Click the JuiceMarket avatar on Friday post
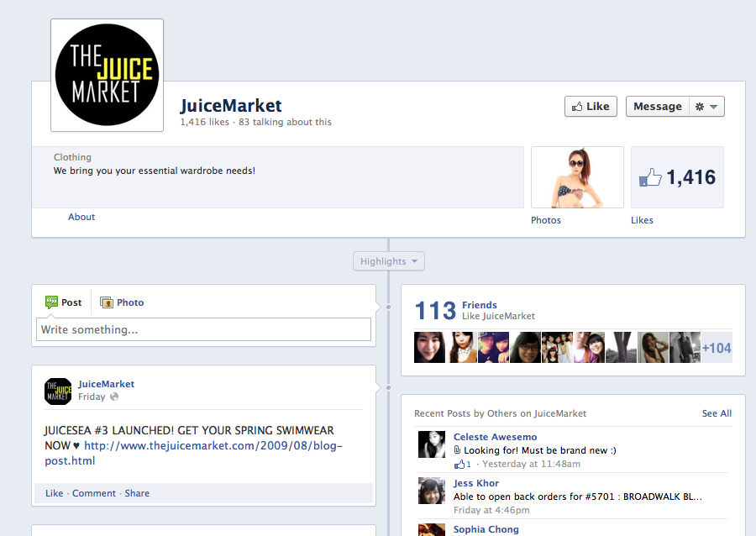 pyautogui.click(x=58, y=391)
